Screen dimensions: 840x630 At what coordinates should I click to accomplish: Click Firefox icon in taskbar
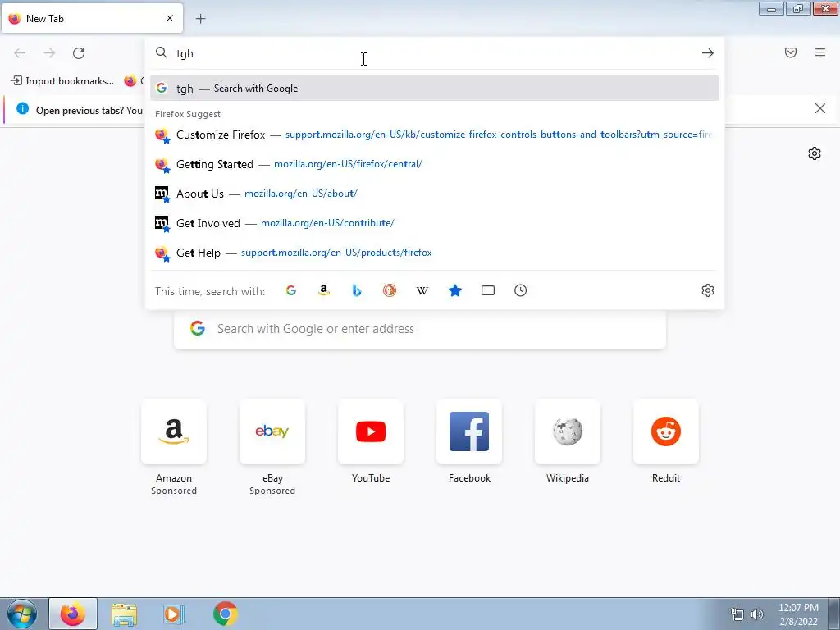[73, 614]
